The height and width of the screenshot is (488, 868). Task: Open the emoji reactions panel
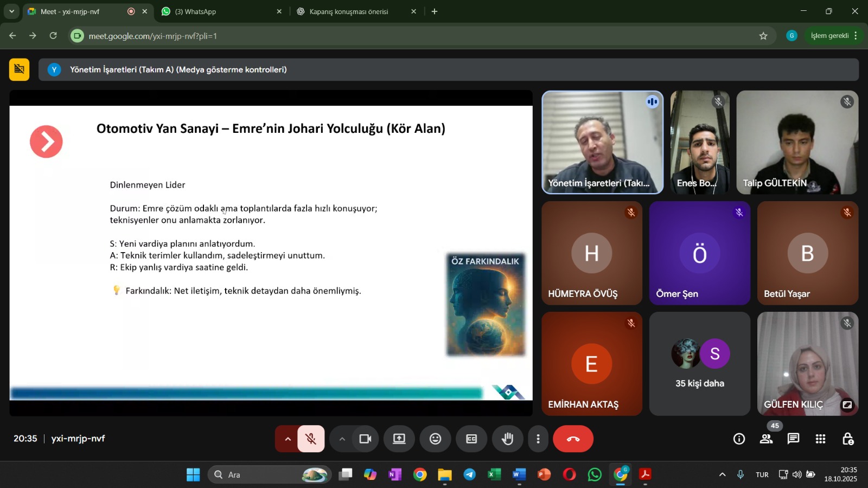(435, 439)
